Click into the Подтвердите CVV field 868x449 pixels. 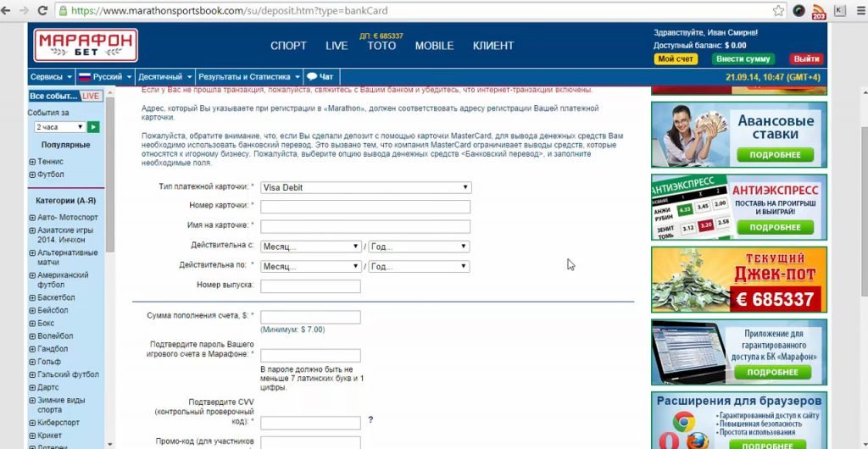coord(310,423)
